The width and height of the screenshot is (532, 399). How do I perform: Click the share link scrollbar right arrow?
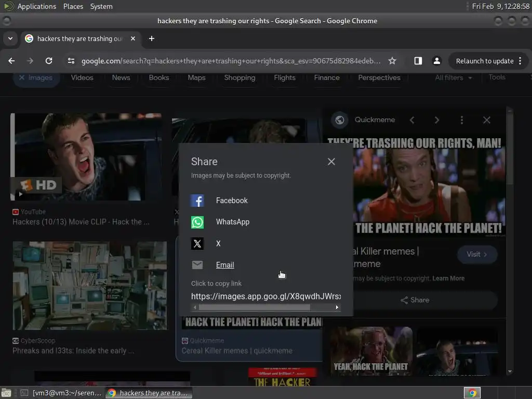(337, 308)
